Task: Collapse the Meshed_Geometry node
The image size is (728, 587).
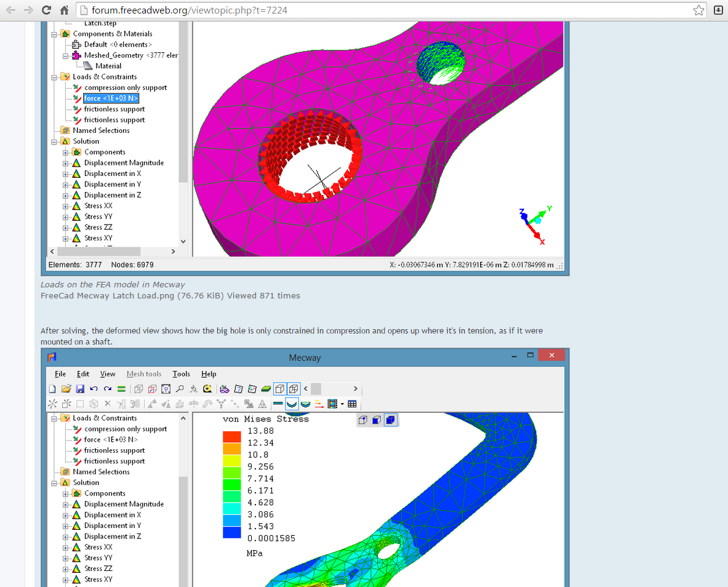Action: point(65,56)
